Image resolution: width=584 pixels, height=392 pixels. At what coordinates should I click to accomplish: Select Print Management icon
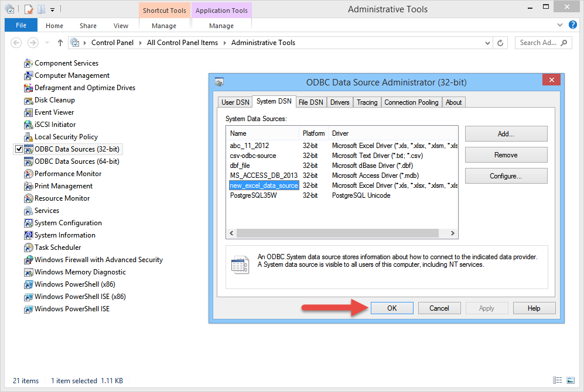coord(28,186)
